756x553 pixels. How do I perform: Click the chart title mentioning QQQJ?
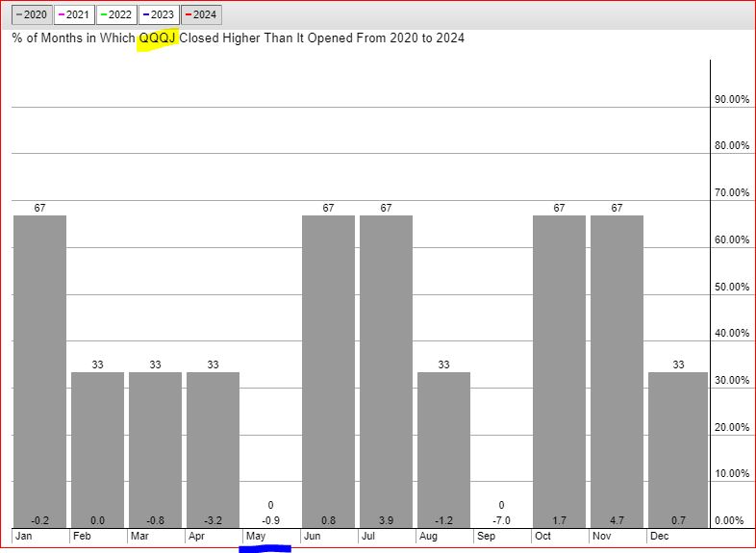pyautogui.click(x=239, y=38)
